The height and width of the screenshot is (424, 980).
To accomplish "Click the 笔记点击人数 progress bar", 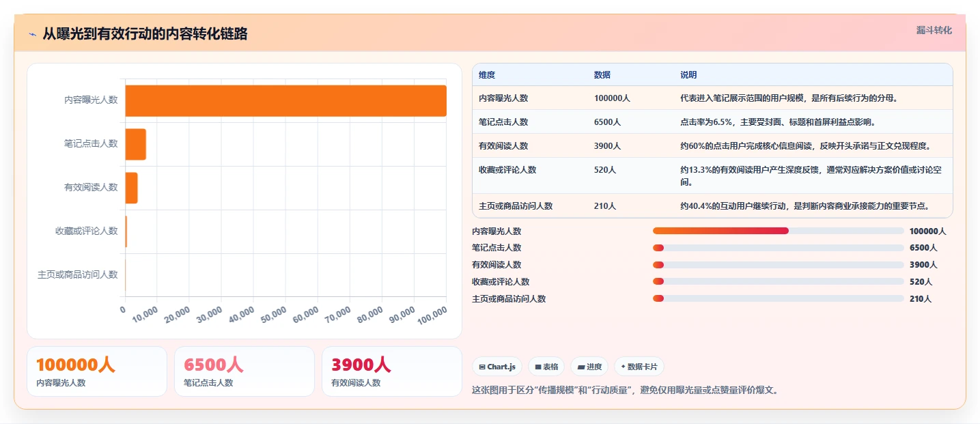I will point(778,248).
